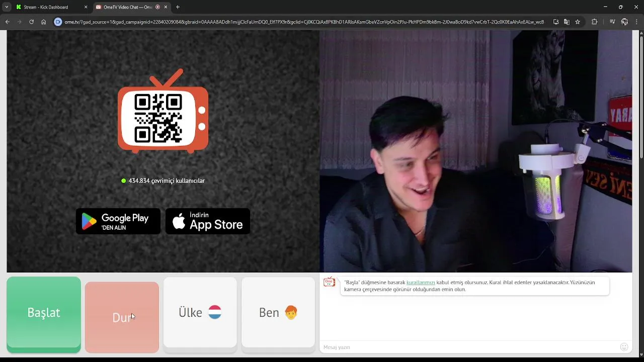This screenshot has height=362, width=644.
Task: Click the 434.834 çevrimiçi kullanıcılar text
Action: [167, 180]
